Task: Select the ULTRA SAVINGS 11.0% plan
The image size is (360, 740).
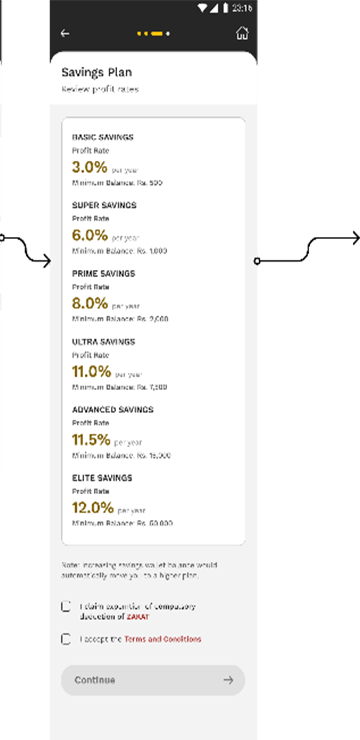Action: (x=153, y=364)
